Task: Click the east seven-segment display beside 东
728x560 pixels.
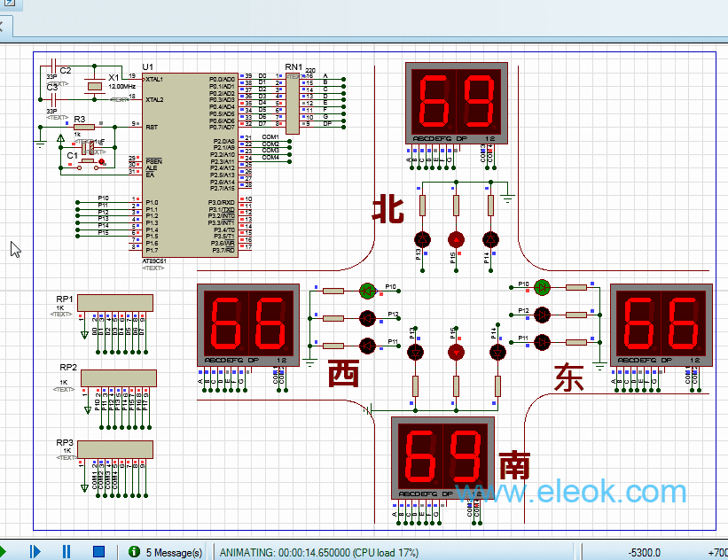Action: point(661,325)
